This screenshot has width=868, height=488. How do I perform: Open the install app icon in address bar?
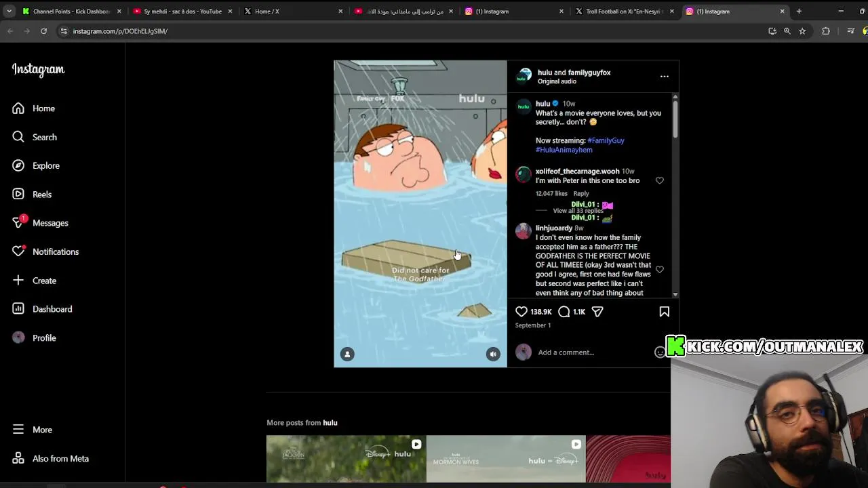point(772,31)
